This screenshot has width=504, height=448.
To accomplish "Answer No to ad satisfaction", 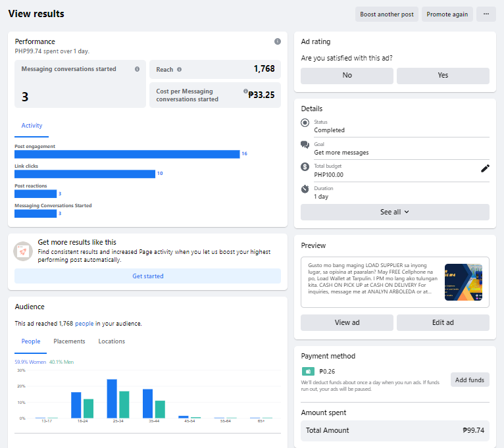I will click(347, 76).
